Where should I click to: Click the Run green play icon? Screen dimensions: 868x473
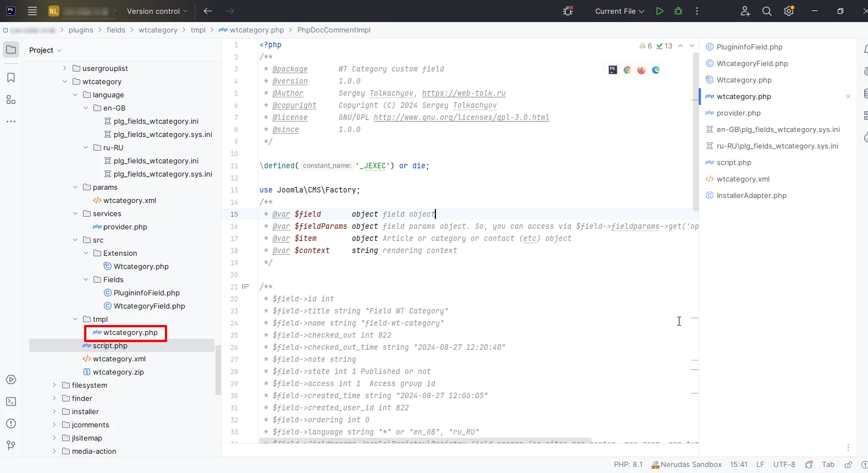(659, 11)
